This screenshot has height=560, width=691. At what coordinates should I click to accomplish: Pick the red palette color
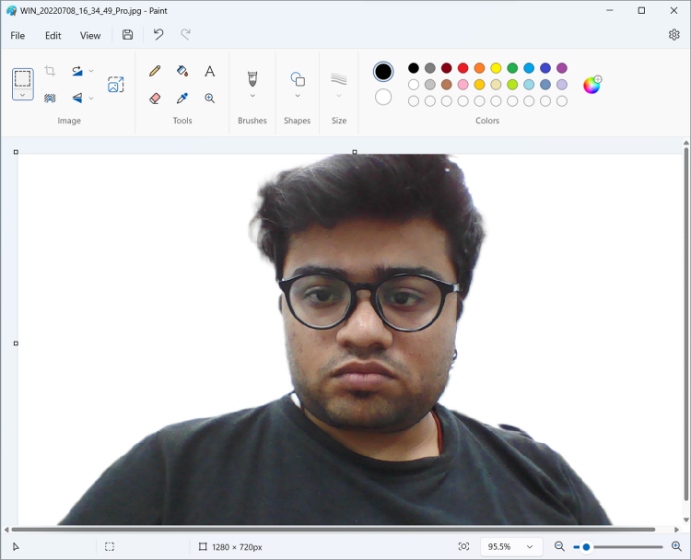click(x=463, y=68)
